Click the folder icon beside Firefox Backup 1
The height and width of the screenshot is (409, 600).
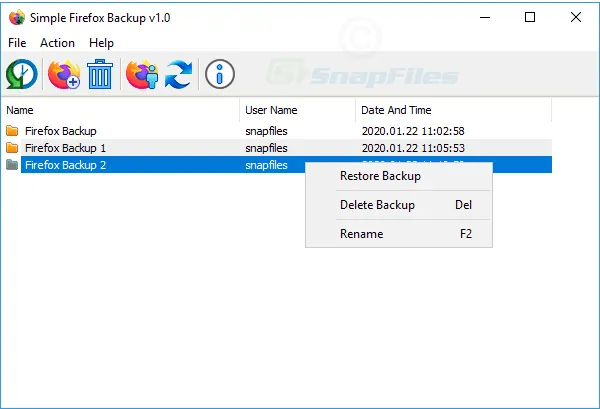[12, 148]
